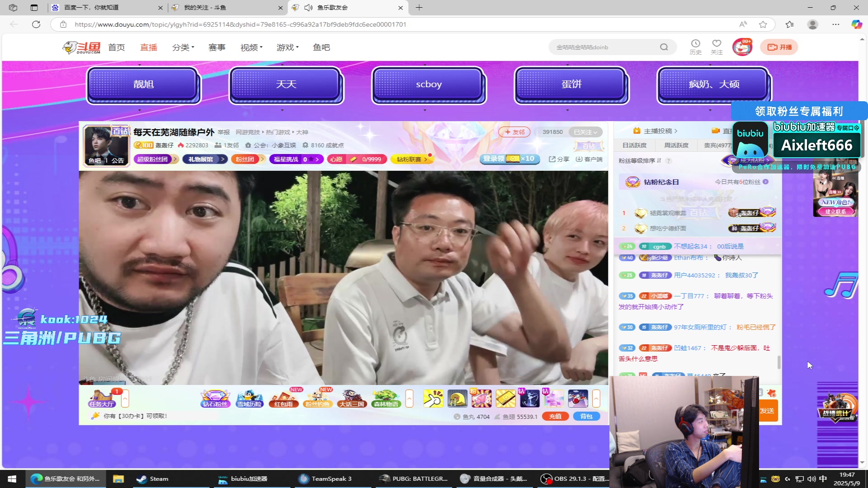
Task: Open the 主播投稿 link
Action: pyautogui.click(x=655, y=131)
